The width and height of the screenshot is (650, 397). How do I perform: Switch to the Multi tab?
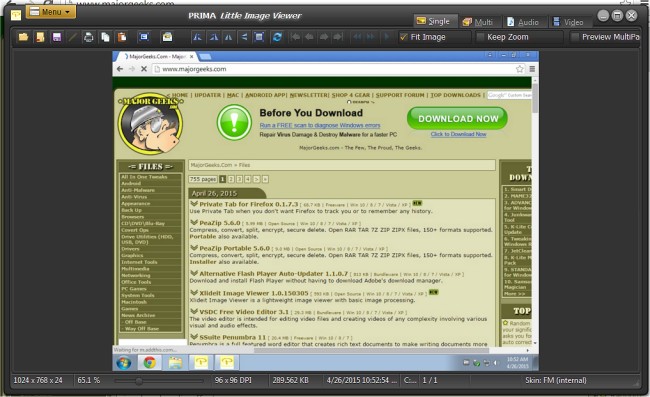tap(479, 22)
